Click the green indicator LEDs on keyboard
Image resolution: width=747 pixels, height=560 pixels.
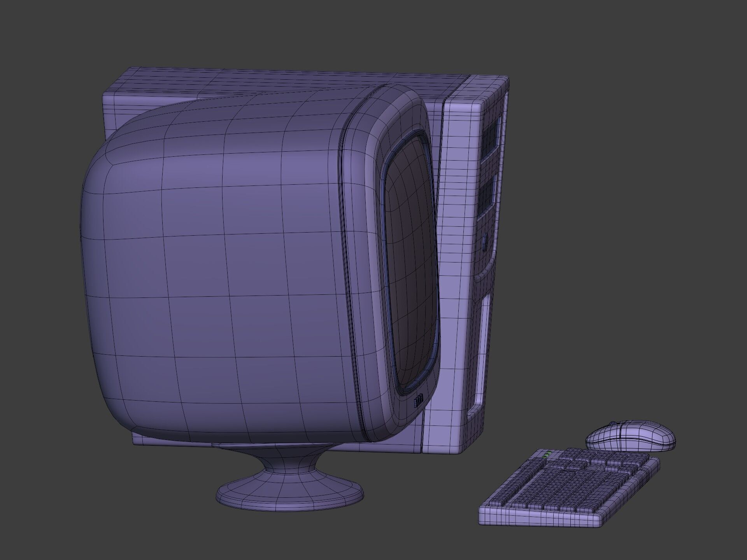(x=547, y=455)
